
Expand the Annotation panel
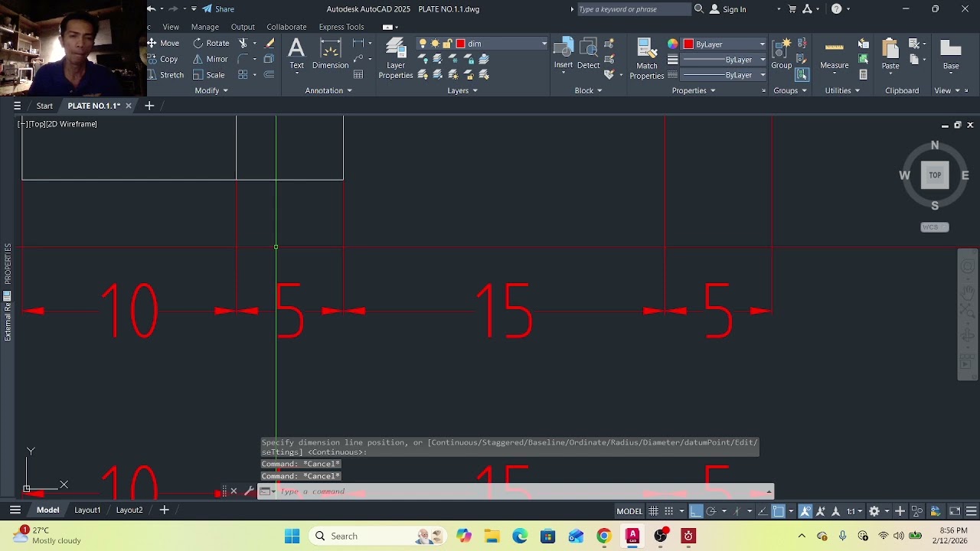329,90
